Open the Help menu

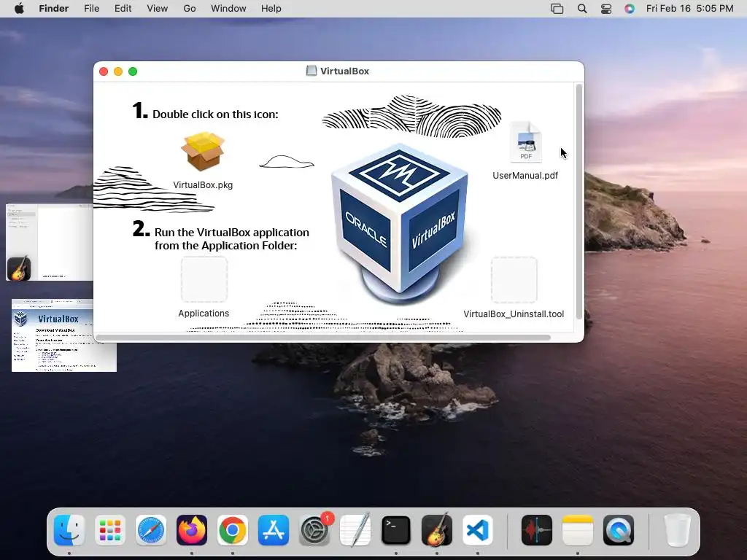[x=271, y=9]
